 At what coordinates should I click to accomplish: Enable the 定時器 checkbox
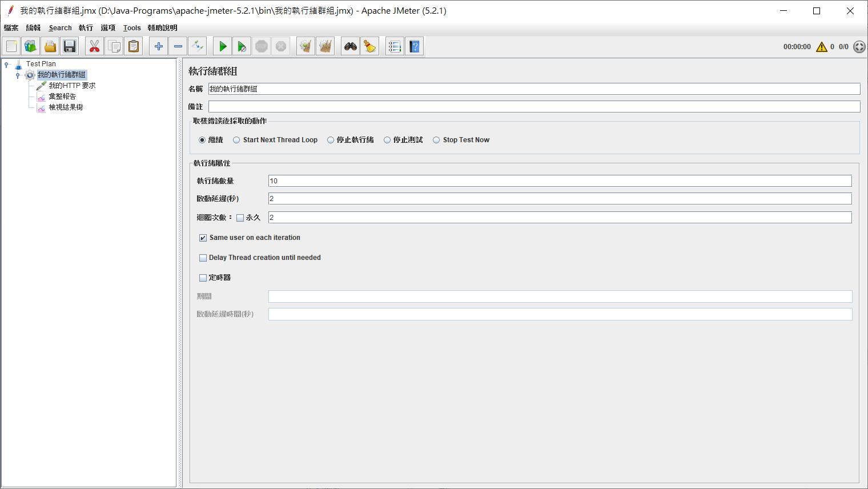(x=203, y=278)
